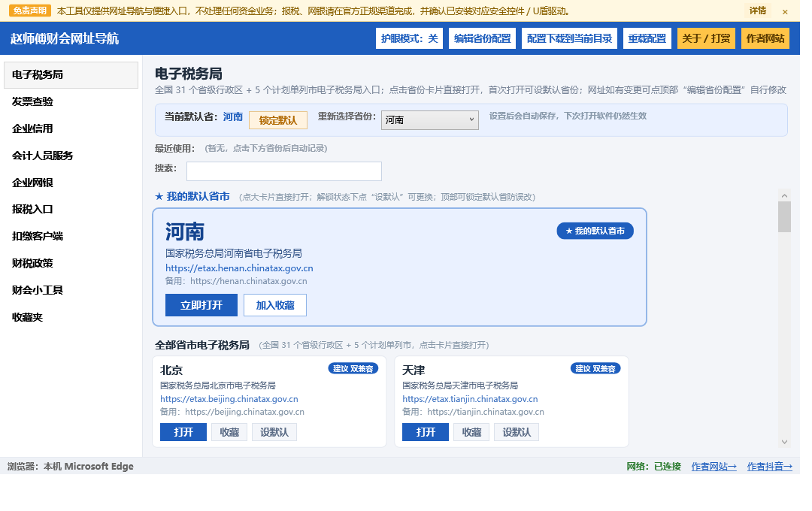Focus the 搜索 input field
Image resolution: width=812 pixels, height=511 pixels.
pyautogui.click(x=283, y=171)
